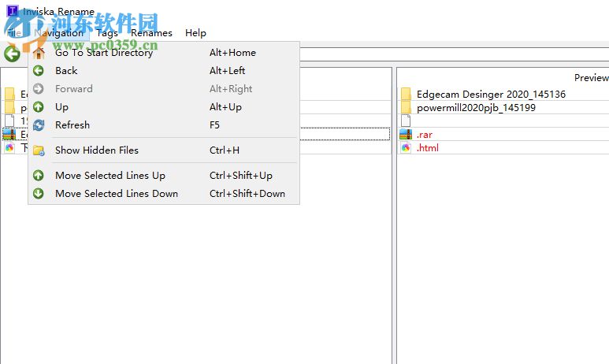Click the icon beside Move Selected Lines Up
The image size is (609, 364).
[38, 176]
